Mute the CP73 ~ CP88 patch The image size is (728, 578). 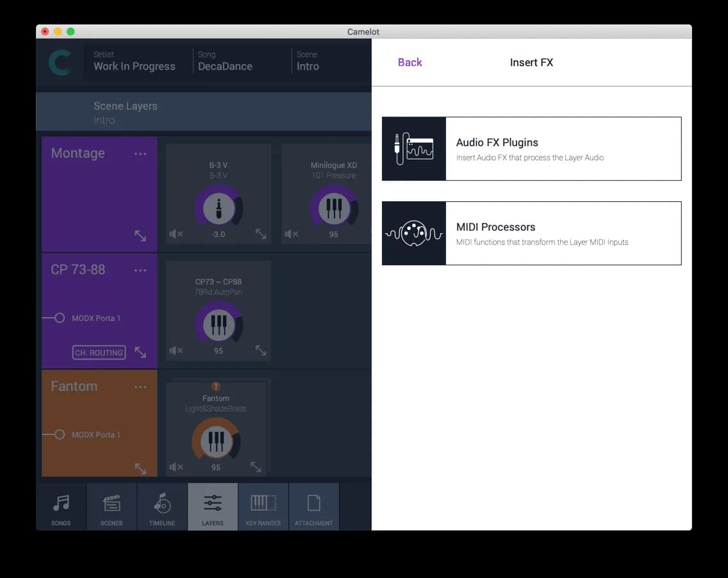point(176,351)
